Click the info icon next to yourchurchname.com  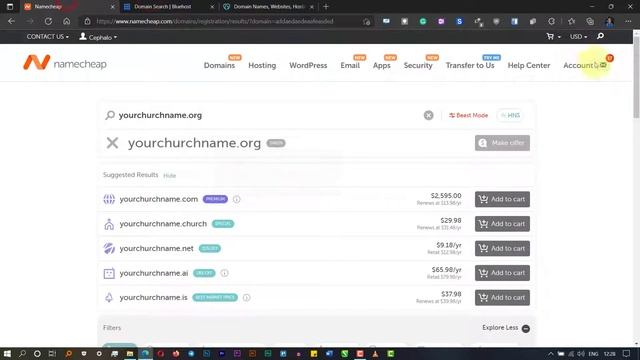pos(237,199)
